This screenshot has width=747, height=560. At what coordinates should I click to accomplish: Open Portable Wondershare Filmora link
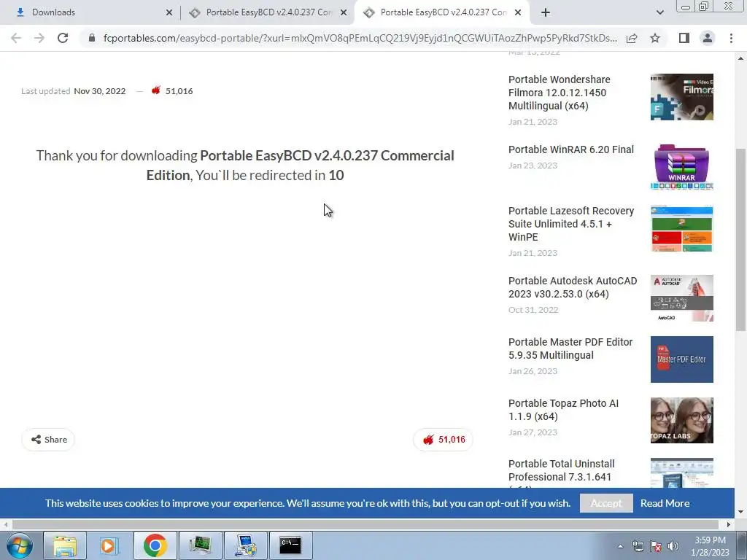point(560,93)
